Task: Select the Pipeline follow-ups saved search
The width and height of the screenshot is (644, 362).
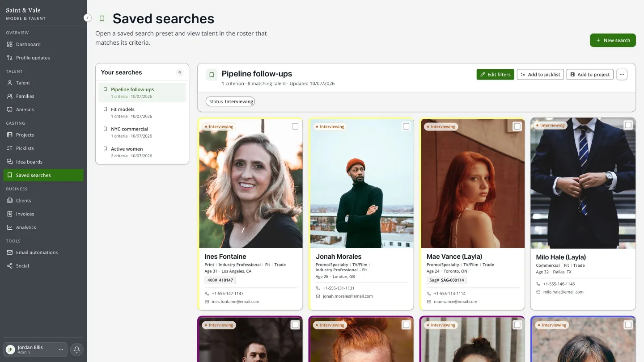Action: 142,93
